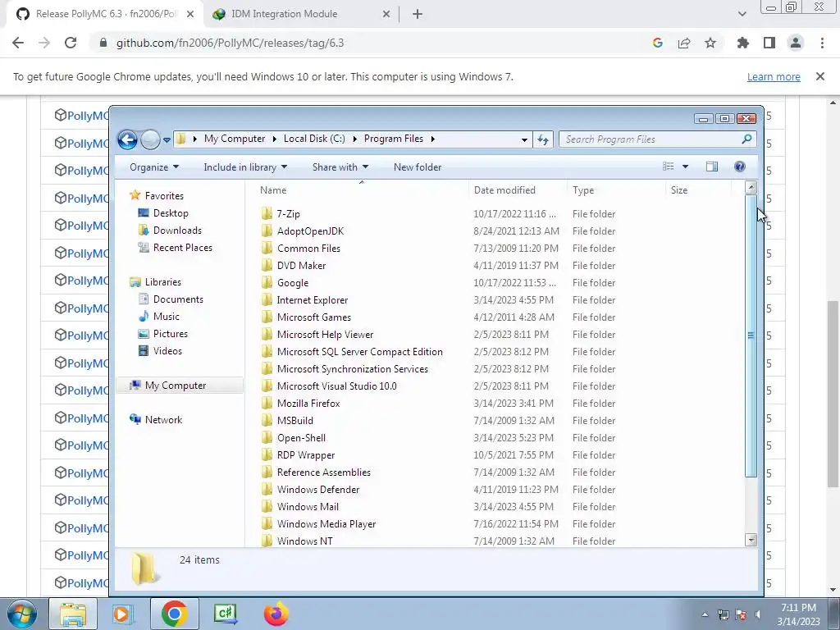Open the view options dropdown arrow
This screenshot has width=840, height=630.
click(x=685, y=167)
